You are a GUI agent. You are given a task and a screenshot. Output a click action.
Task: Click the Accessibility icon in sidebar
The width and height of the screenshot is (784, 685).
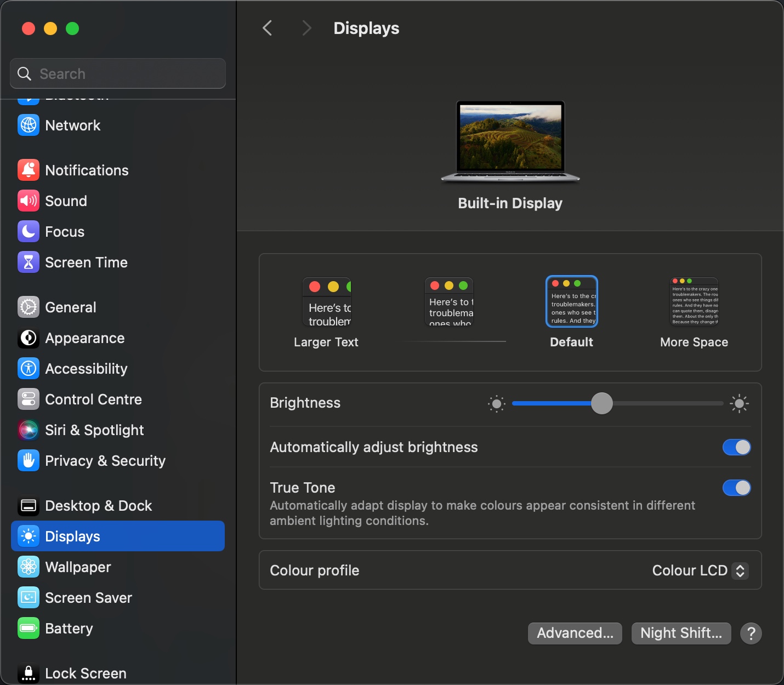pos(29,369)
